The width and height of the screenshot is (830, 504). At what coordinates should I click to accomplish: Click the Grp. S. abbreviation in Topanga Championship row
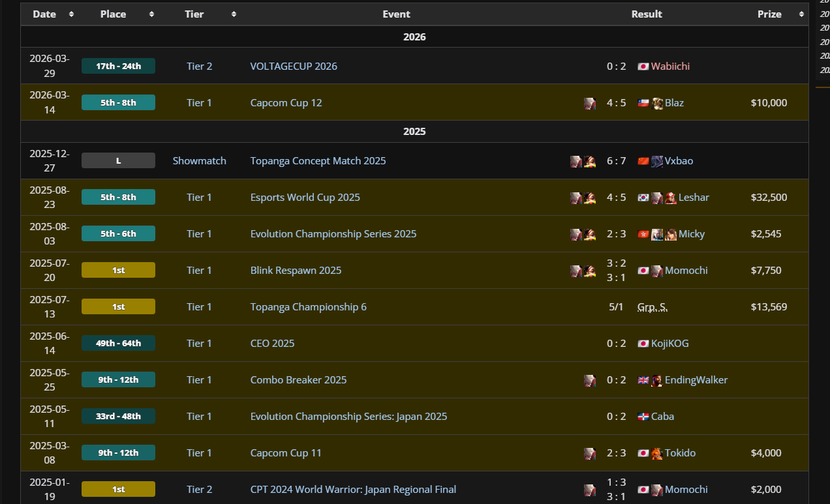653,307
